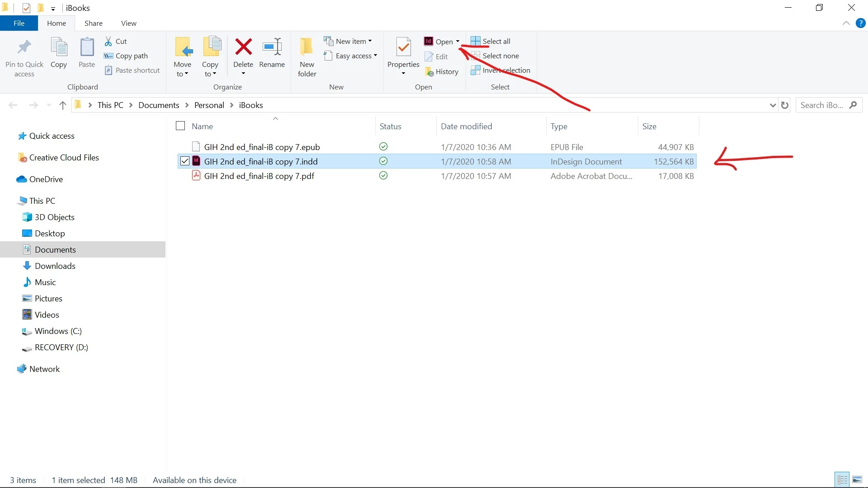Click the Cut scissors icon
The width and height of the screenshot is (868, 488).
click(x=108, y=41)
